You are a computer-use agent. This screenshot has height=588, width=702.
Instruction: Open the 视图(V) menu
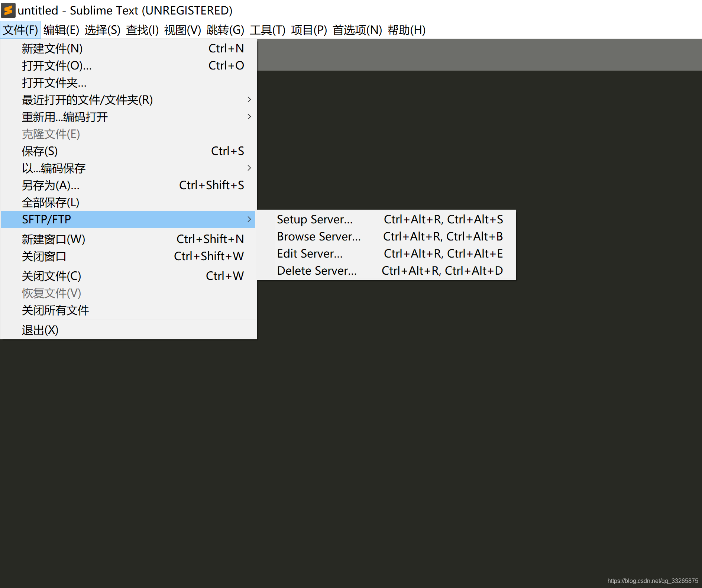click(182, 30)
